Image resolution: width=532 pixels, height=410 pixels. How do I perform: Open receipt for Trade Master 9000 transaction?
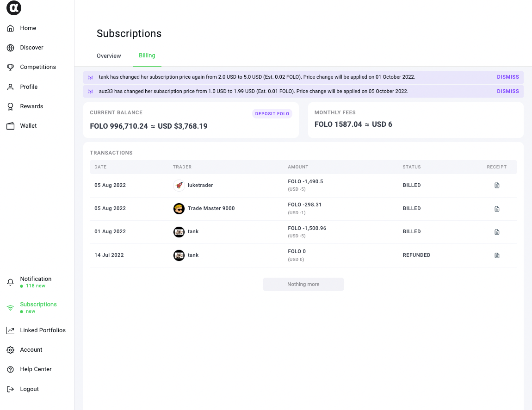click(497, 209)
